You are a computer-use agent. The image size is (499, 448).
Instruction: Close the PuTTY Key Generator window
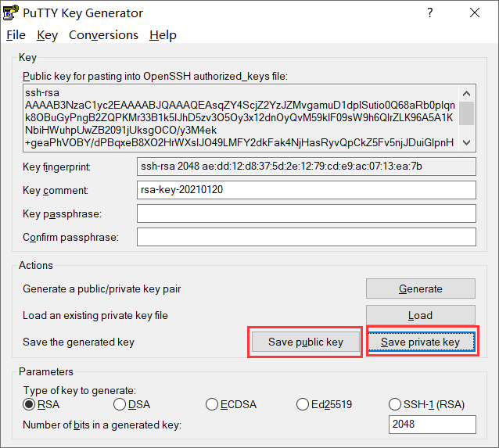475,13
